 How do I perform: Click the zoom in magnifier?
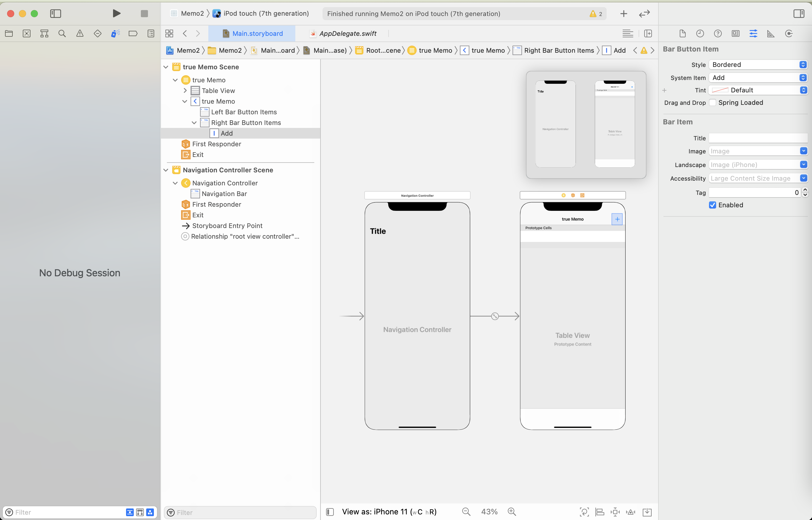click(511, 512)
